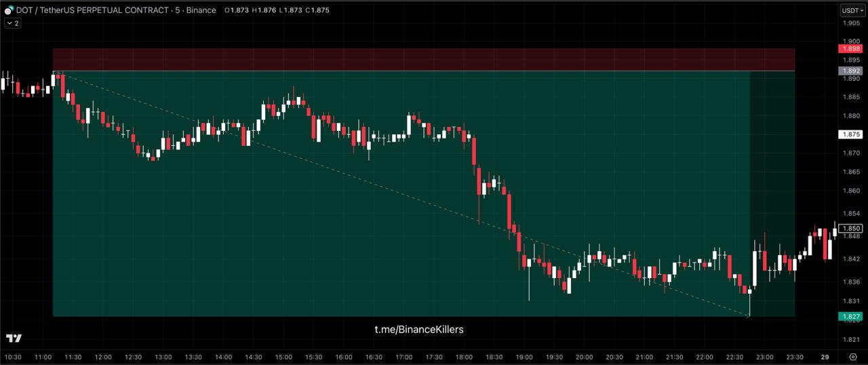Click the bold 29 date label on time axis
868x365 pixels.
(825, 357)
